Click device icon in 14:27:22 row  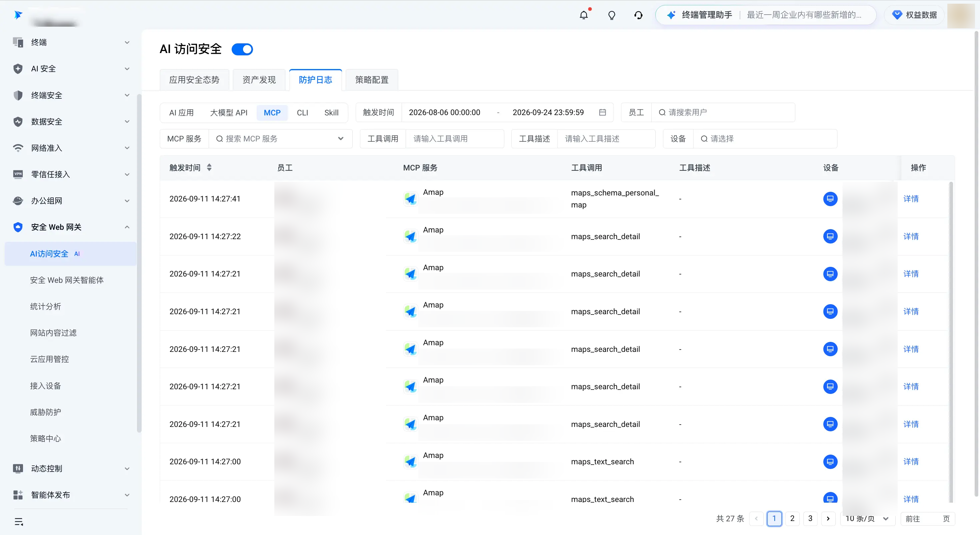(x=830, y=236)
